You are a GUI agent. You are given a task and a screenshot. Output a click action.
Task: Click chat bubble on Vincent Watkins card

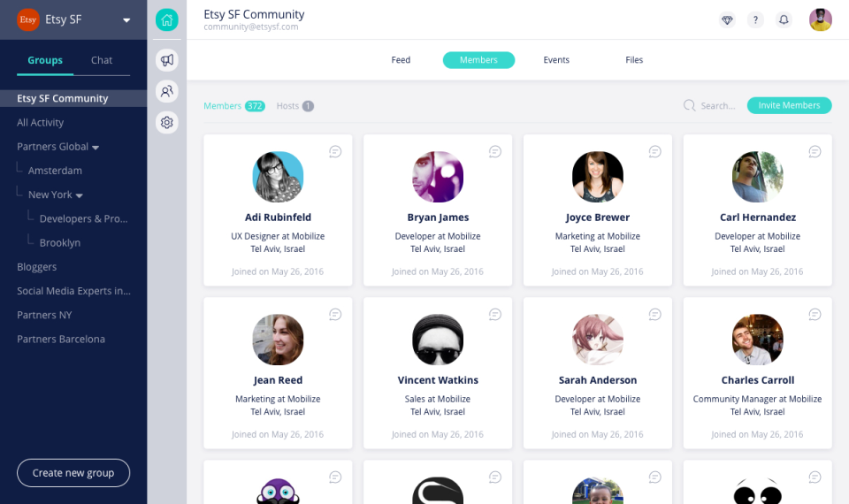point(495,314)
